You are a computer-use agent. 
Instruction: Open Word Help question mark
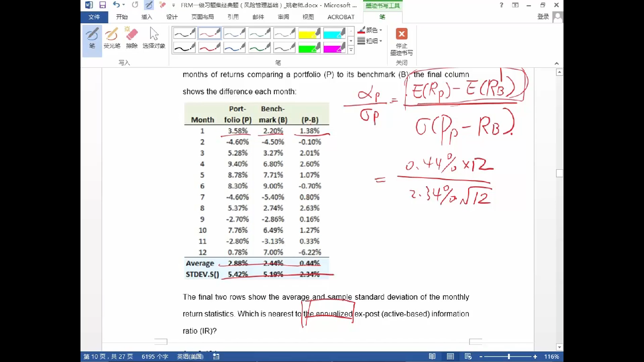tap(501, 5)
